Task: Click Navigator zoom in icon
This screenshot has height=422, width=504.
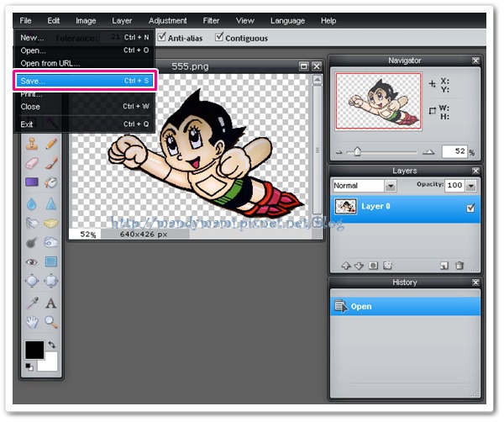Action: coord(428,152)
